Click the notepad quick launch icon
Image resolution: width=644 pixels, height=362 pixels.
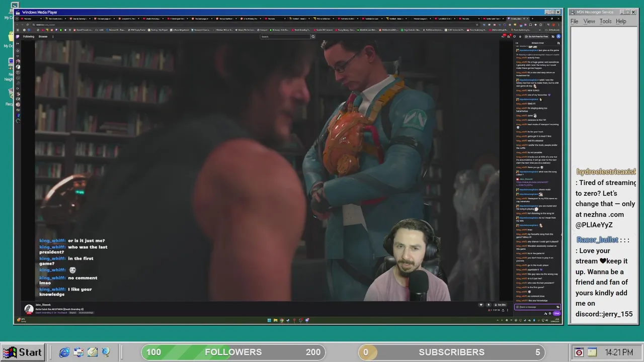click(93, 352)
